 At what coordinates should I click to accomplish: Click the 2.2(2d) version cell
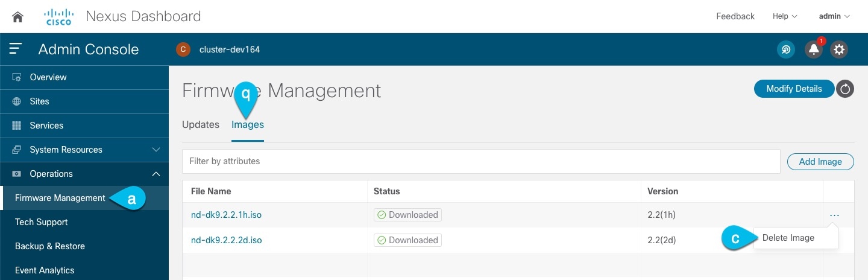[662, 240]
